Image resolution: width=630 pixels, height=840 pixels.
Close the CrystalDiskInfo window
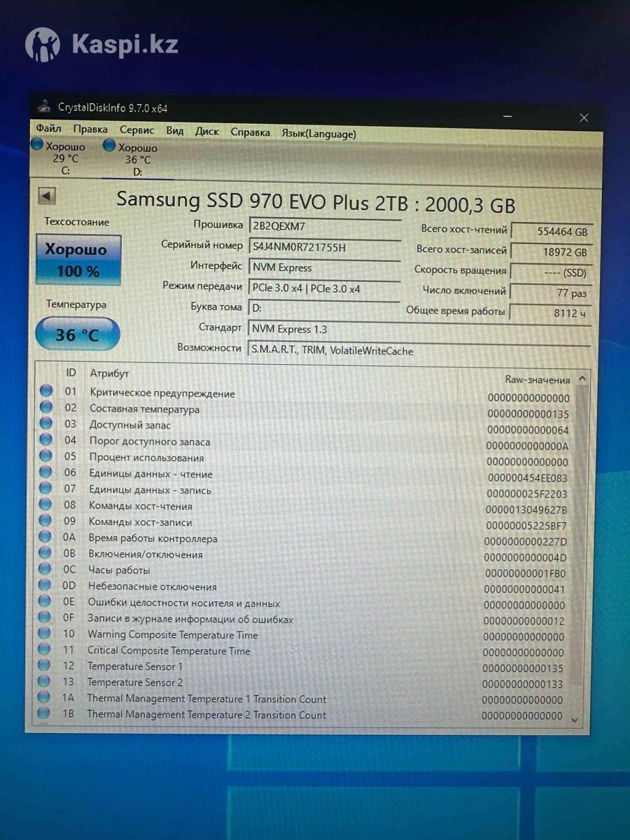click(584, 118)
